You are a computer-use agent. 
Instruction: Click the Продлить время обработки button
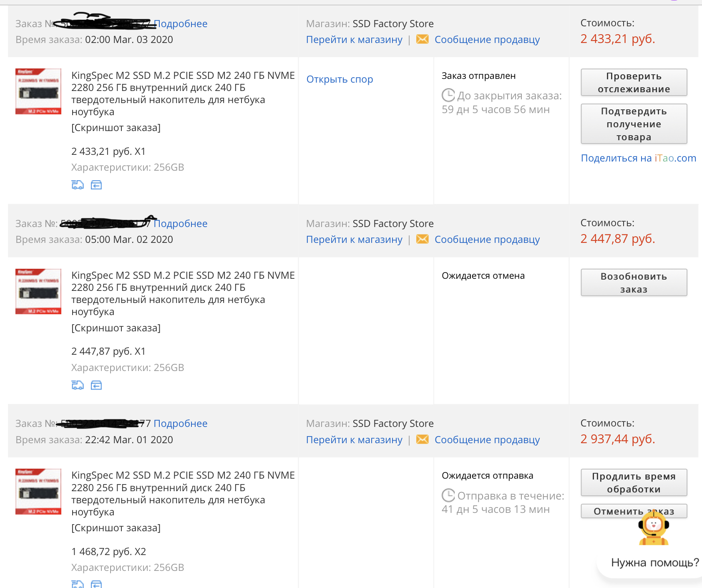coord(634,482)
